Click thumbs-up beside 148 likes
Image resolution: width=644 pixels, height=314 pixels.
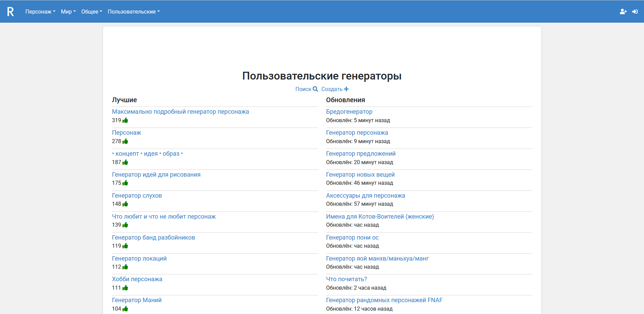click(x=125, y=204)
